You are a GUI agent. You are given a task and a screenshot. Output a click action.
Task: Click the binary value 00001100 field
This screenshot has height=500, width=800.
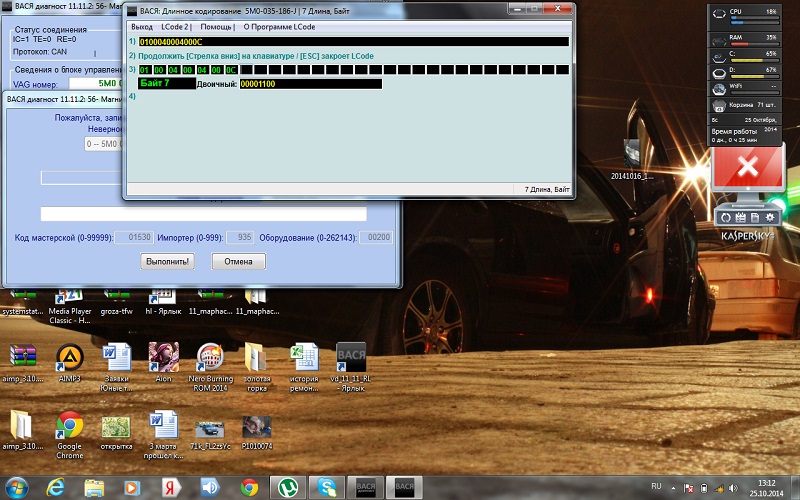pyautogui.click(x=310, y=84)
